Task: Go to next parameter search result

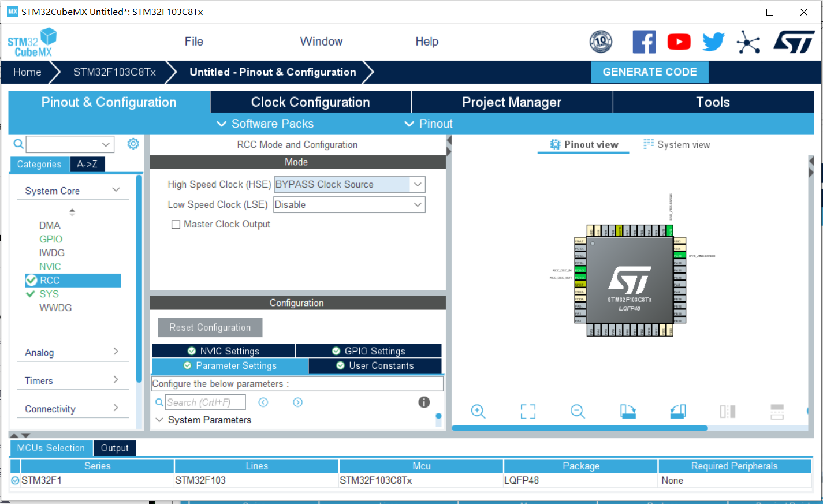Action: [298, 402]
